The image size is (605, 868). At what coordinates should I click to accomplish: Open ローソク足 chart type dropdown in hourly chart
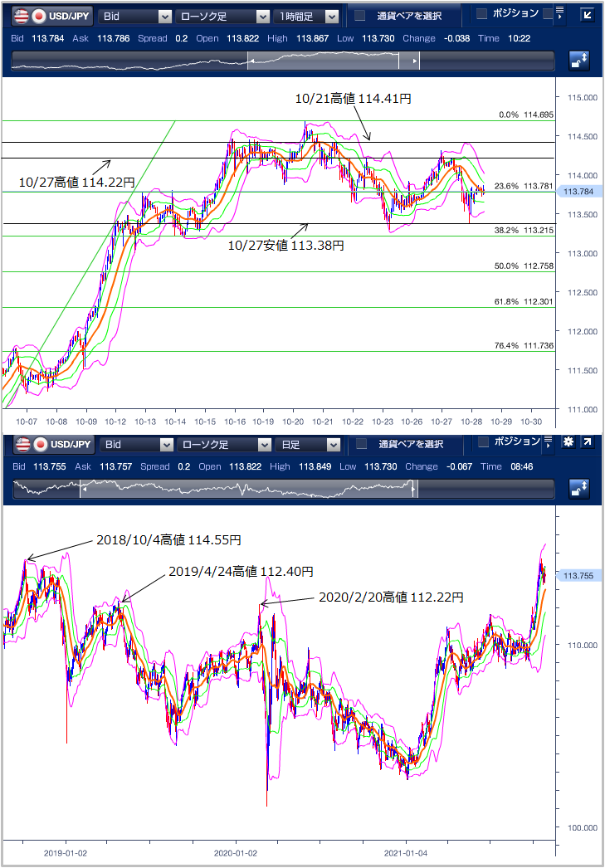pos(223,17)
